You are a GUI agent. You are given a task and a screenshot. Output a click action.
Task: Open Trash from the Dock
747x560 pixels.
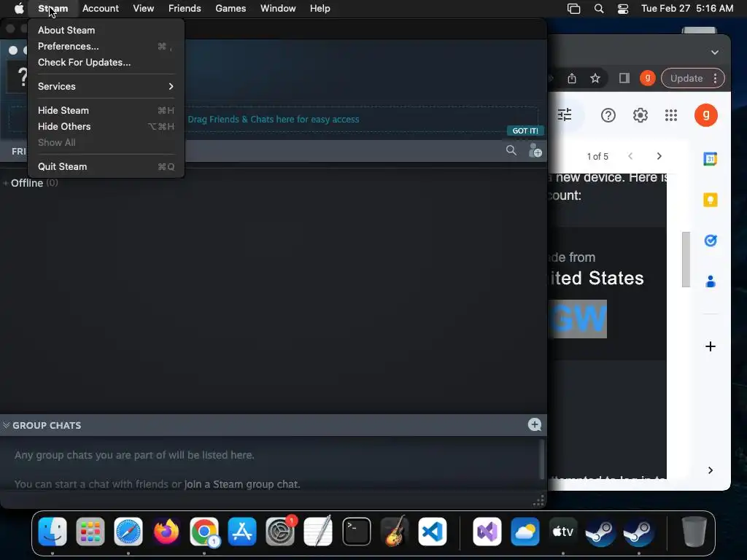tap(694, 532)
